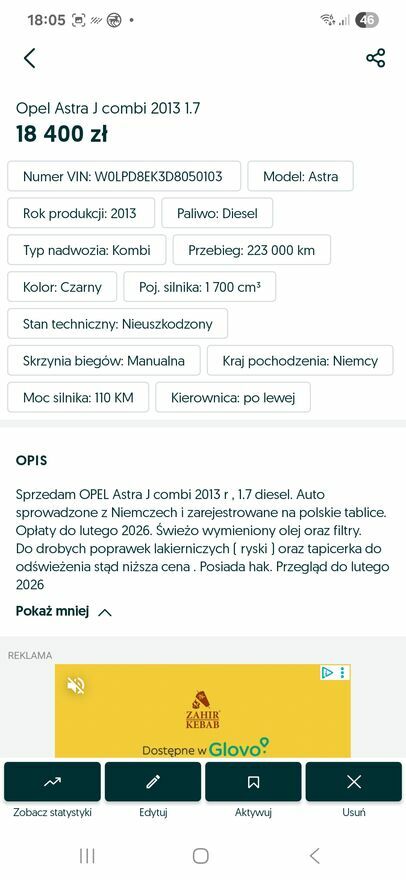The height and width of the screenshot is (880, 406).
Task: Select the Przebieg: 223 000 km chip
Action: click(x=252, y=250)
